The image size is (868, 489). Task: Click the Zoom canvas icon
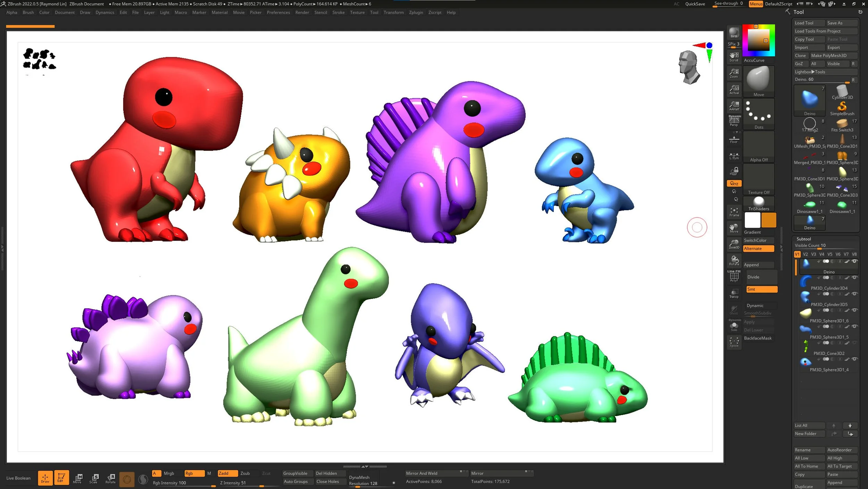(734, 73)
